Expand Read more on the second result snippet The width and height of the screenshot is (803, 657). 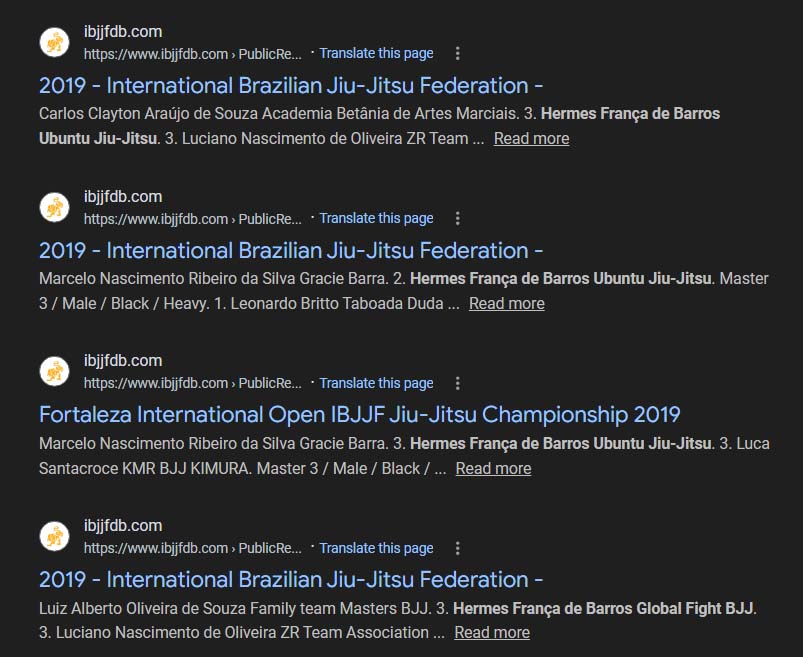506,304
